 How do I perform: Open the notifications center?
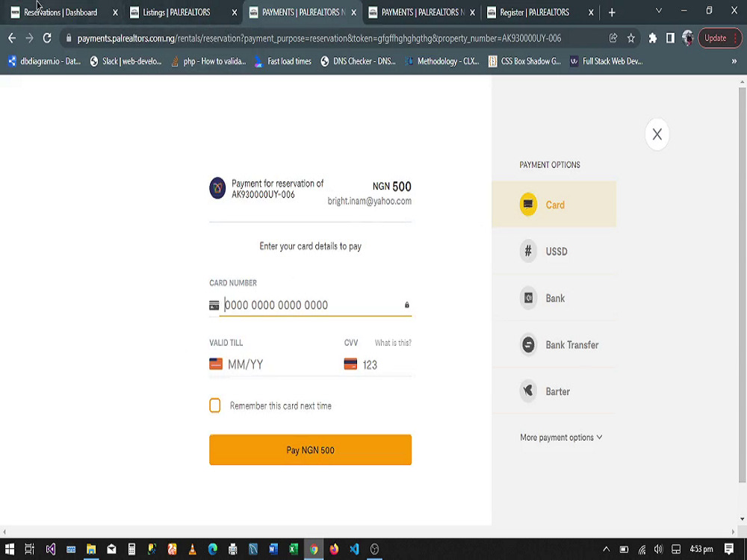coord(728,549)
